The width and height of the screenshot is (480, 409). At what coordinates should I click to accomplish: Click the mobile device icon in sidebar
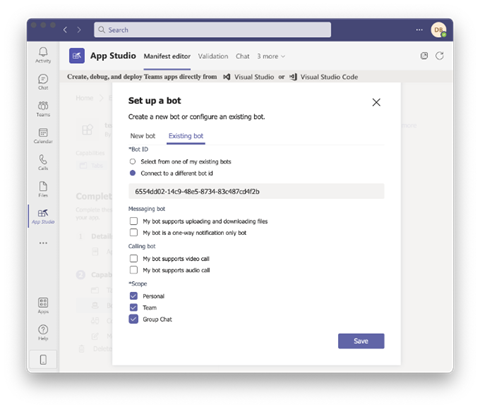[43, 360]
